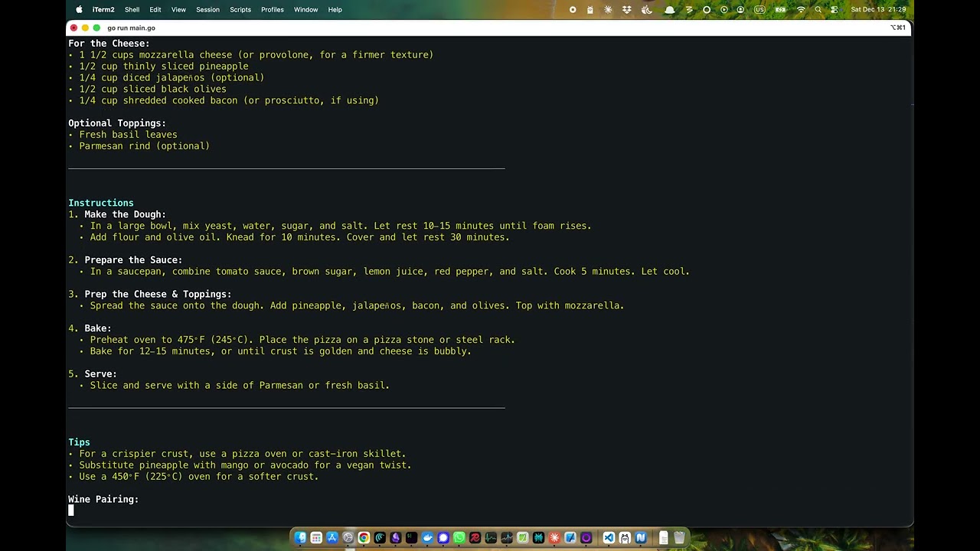Open System Settings gear in dock
Image resolution: width=980 pixels, height=551 pixels.
click(x=348, y=538)
